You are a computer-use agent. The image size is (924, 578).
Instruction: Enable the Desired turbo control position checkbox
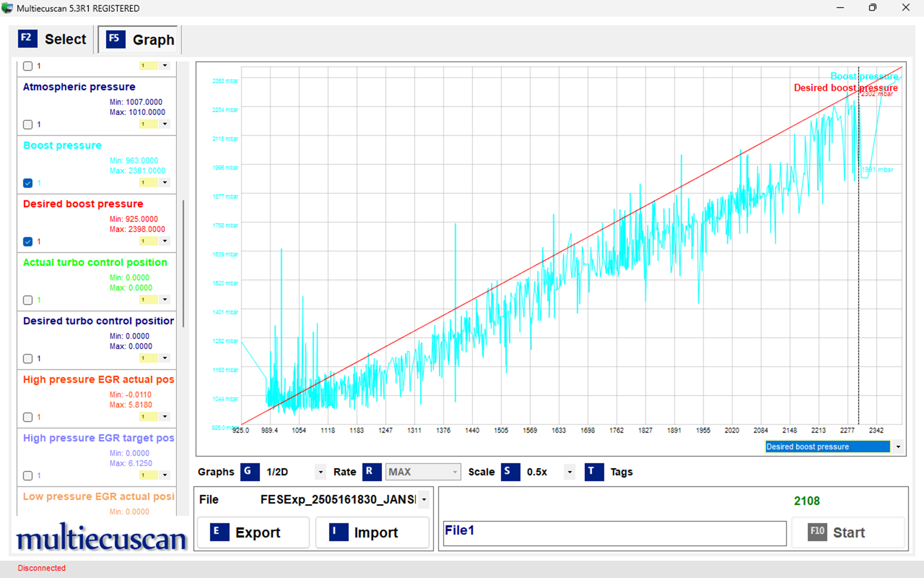[28, 358]
